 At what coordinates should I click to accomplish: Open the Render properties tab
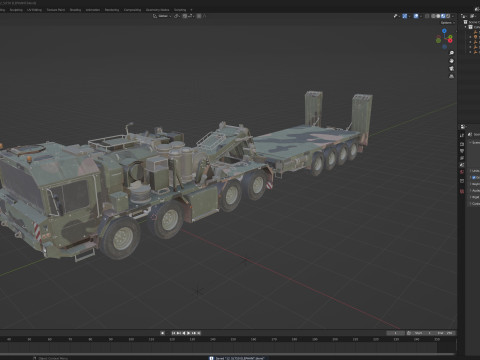(x=462, y=144)
